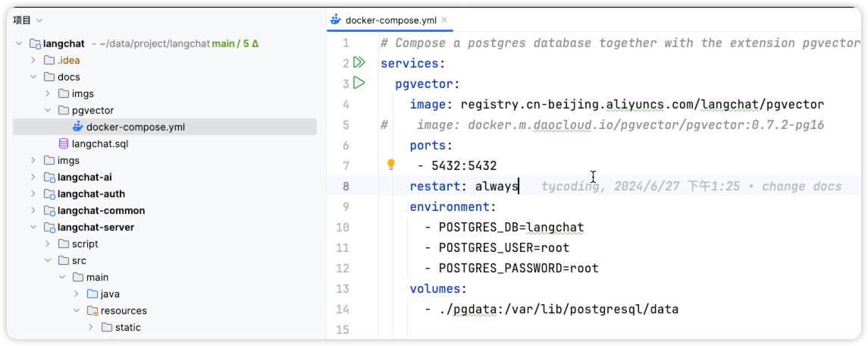Select the langchat-common module in tree
This screenshot has height=346, width=868.
101,210
